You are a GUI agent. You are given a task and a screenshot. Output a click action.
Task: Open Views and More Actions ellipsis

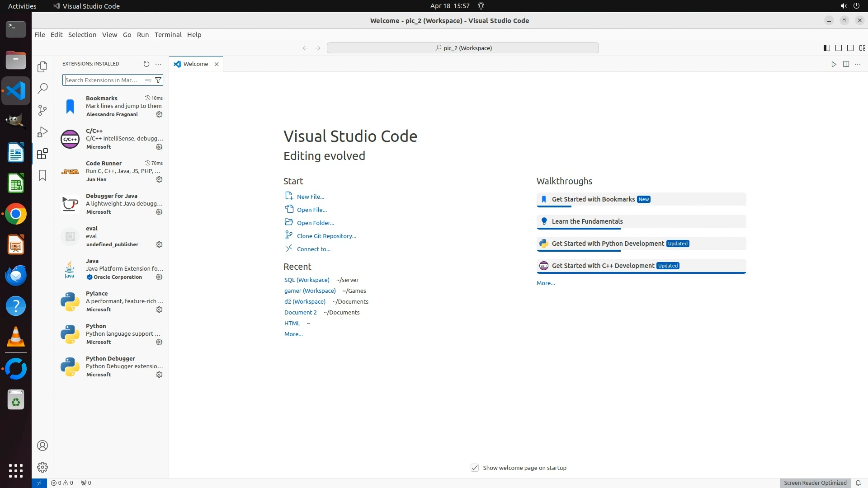tap(158, 64)
